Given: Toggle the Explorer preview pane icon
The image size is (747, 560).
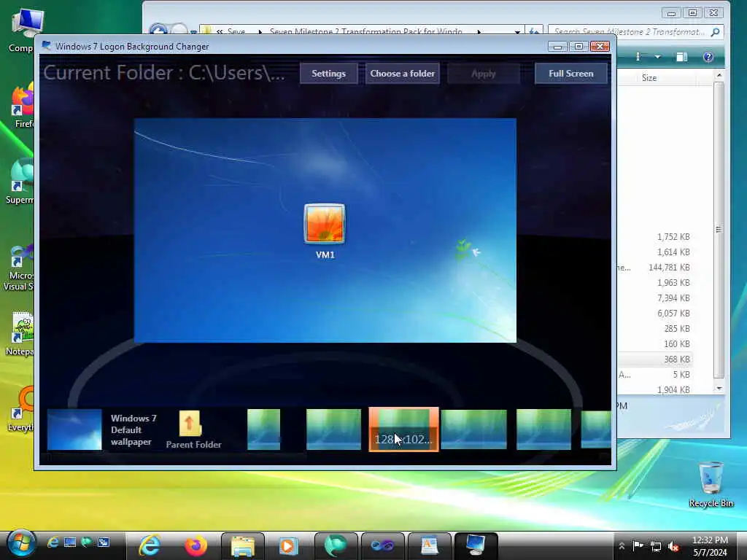Looking at the screenshot, I should [682, 57].
